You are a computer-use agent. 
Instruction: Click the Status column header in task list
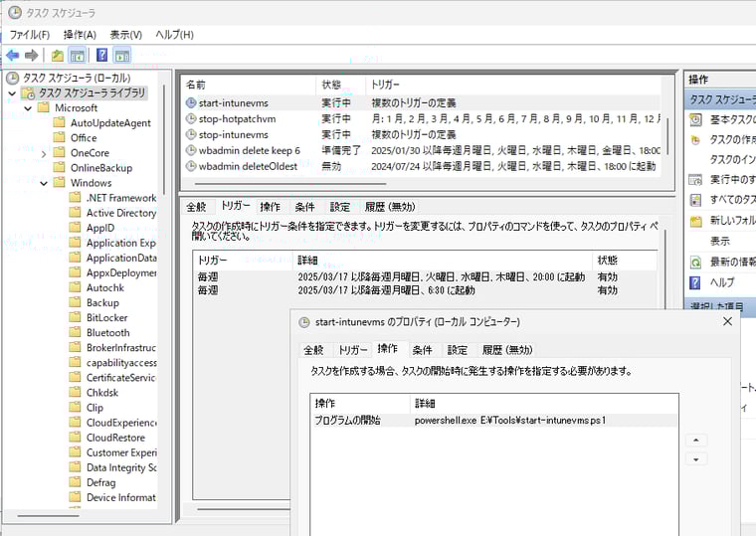341,85
